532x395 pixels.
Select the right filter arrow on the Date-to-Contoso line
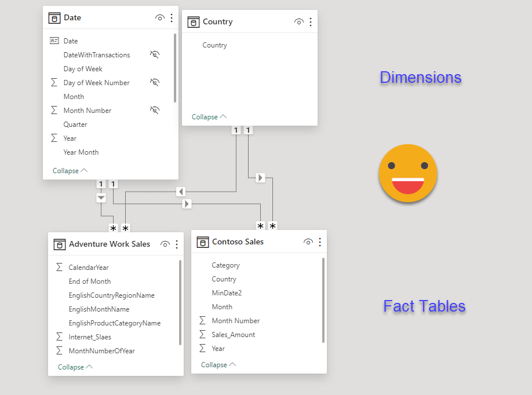click(x=187, y=204)
